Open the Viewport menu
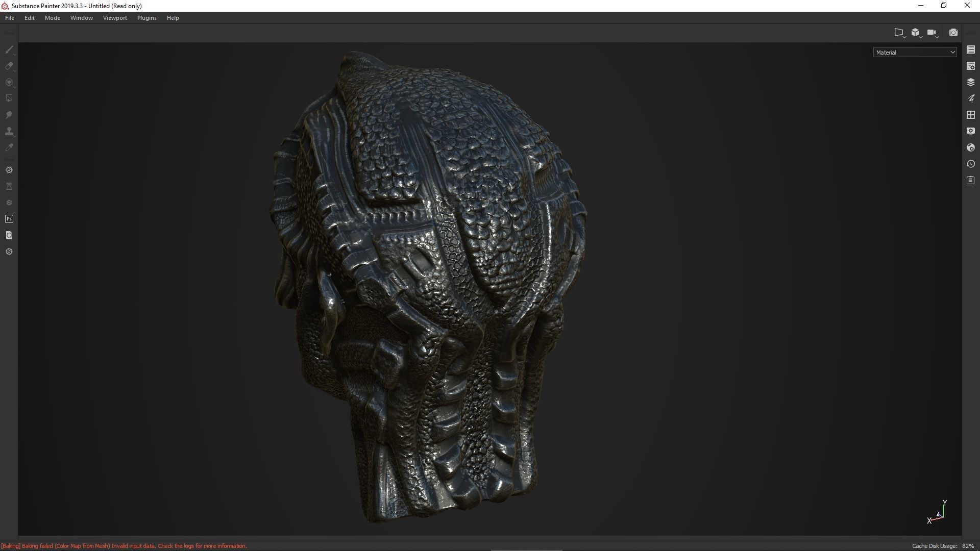The width and height of the screenshot is (980, 551). coord(115,18)
